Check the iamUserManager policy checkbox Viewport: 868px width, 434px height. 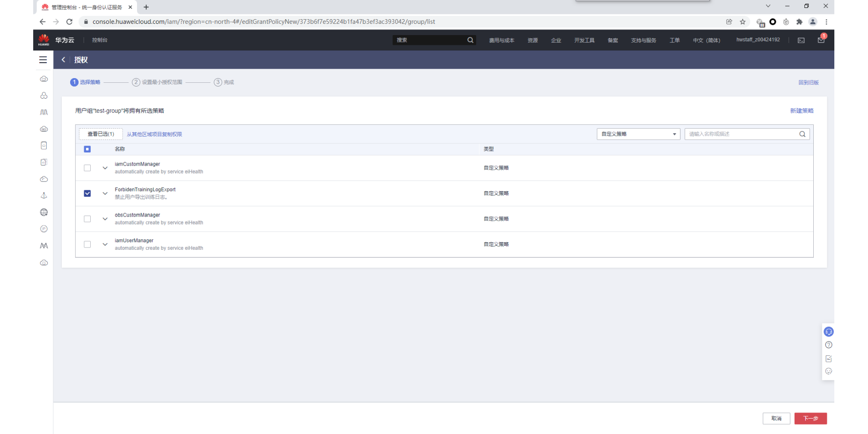click(87, 245)
